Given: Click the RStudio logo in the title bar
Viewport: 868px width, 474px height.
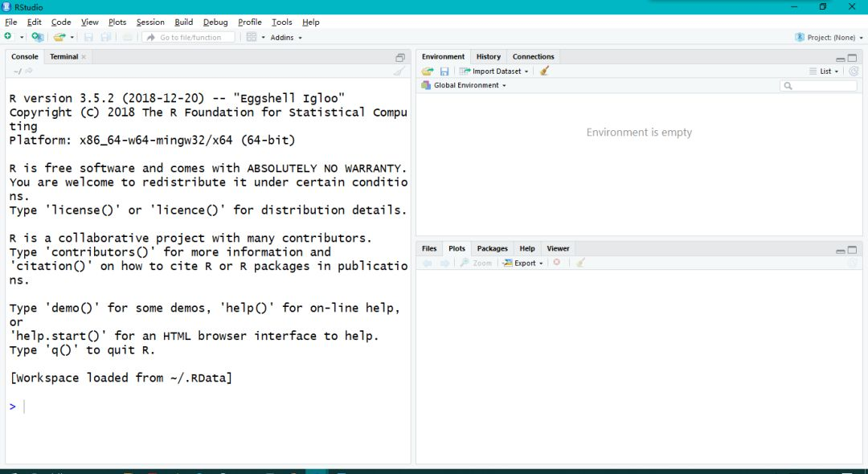Looking at the screenshot, I should tap(6, 6).
